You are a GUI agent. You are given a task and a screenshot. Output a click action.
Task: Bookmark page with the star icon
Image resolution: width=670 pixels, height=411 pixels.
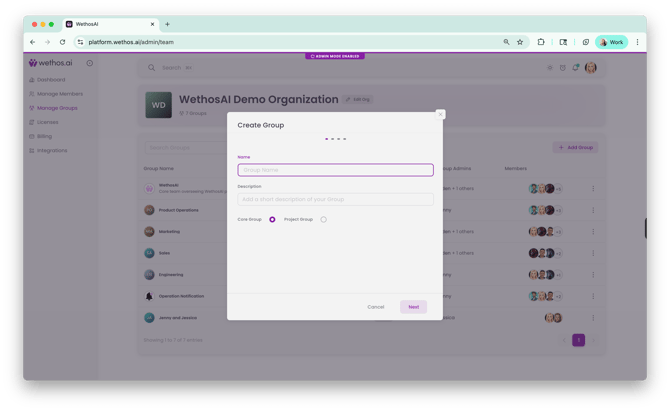click(x=520, y=42)
